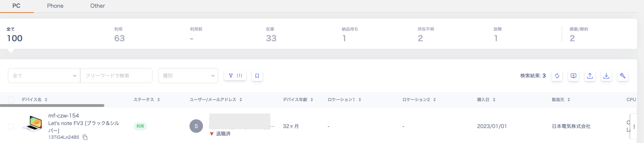This screenshot has height=143, width=644.
Task: Check the mf-czw-154 row checkbox
Action: click(x=11, y=126)
